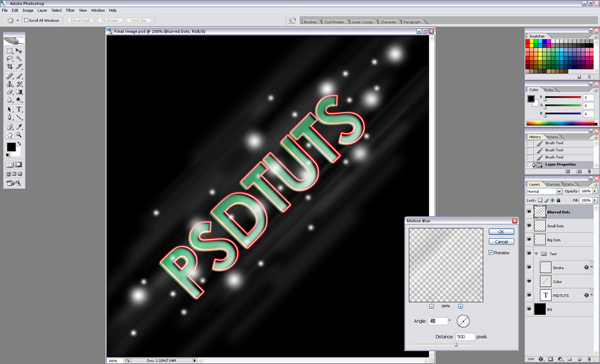Select the Blur tool
600x364 pixels.
click(10, 100)
